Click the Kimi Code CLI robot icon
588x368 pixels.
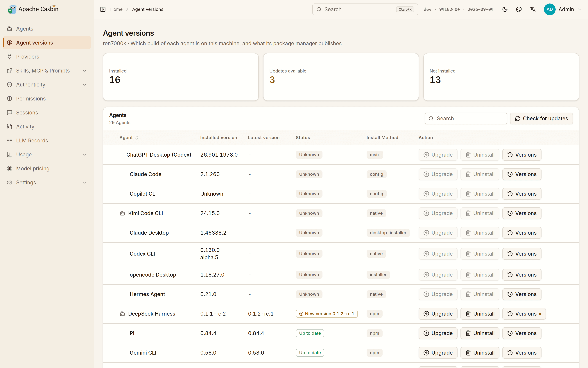122,213
